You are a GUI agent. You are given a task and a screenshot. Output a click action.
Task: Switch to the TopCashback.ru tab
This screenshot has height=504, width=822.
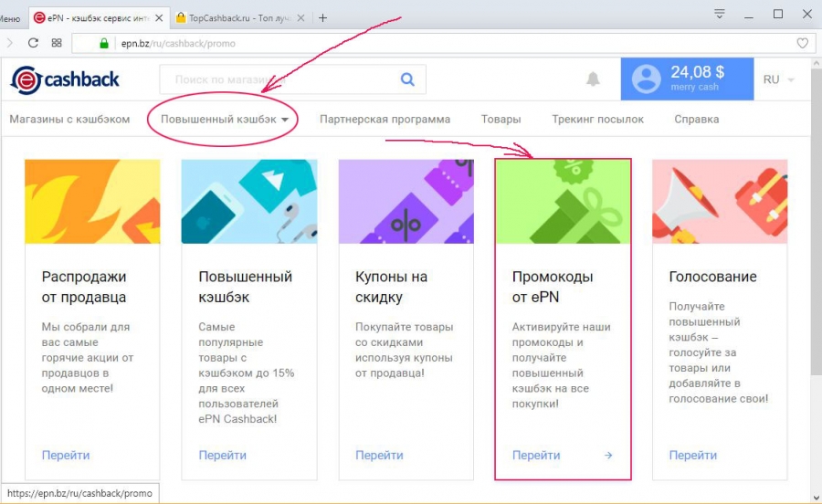point(240,18)
